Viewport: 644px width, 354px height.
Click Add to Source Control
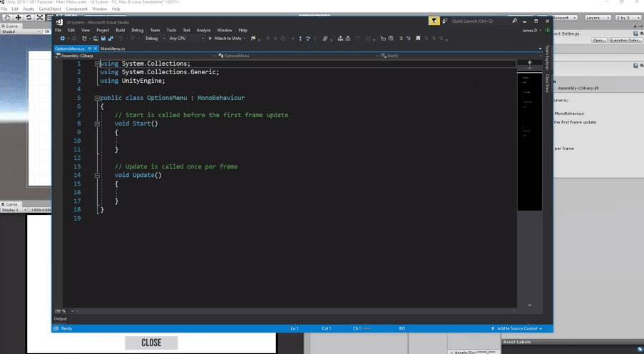point(517,328)
